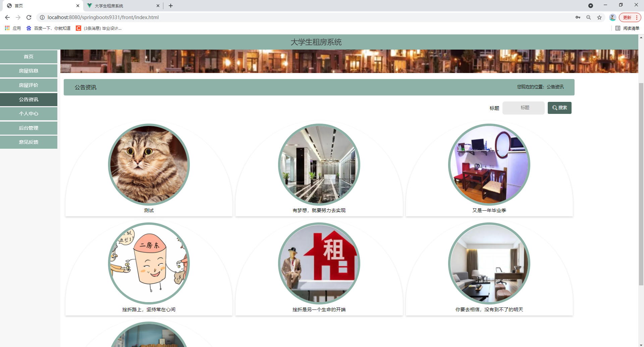Open the (3条消息) 毕业设计 bookmark

tap(99, 28)
